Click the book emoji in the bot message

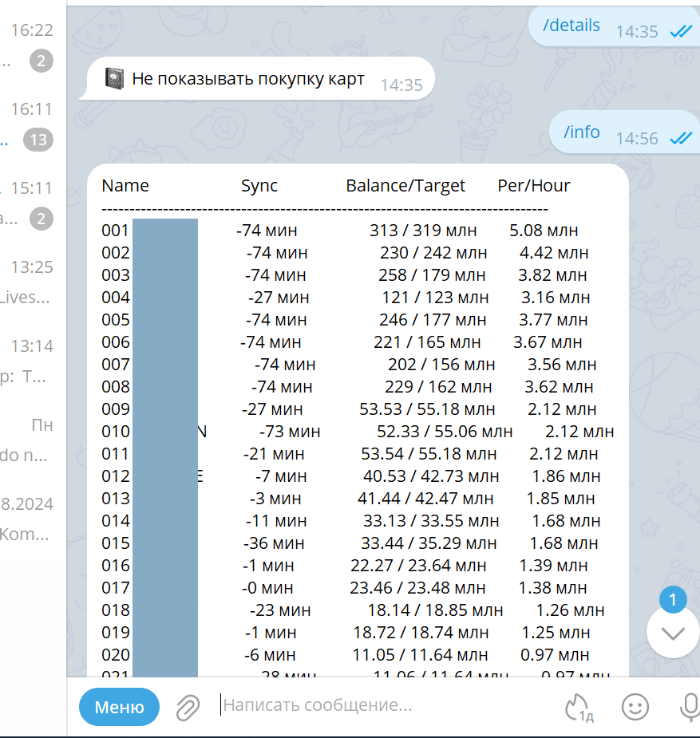click(116, 79)
